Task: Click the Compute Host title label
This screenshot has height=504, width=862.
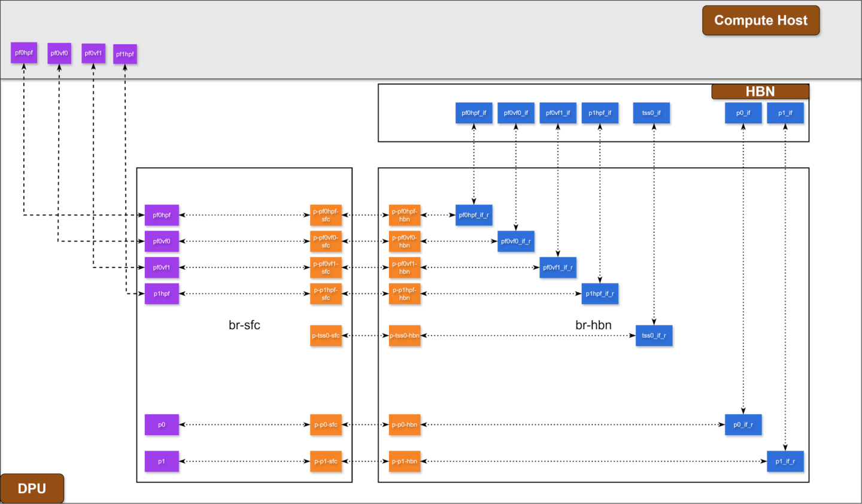Action: 761,20
